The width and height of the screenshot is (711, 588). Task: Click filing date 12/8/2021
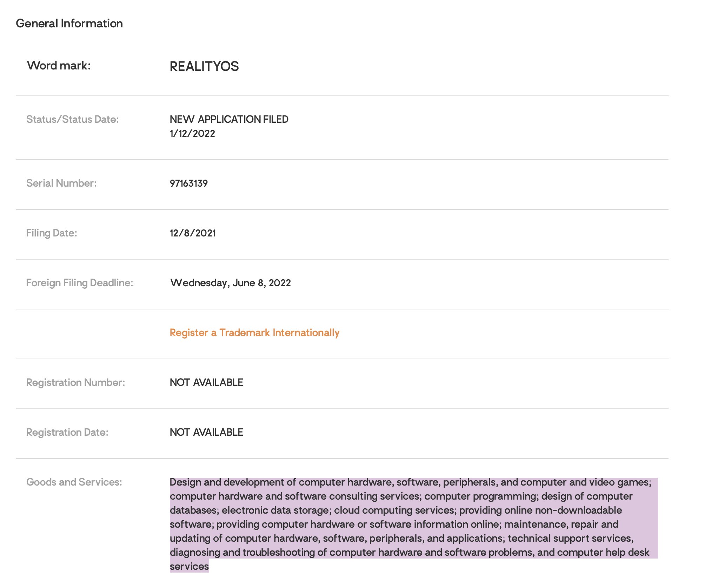(x=193, y=233)
